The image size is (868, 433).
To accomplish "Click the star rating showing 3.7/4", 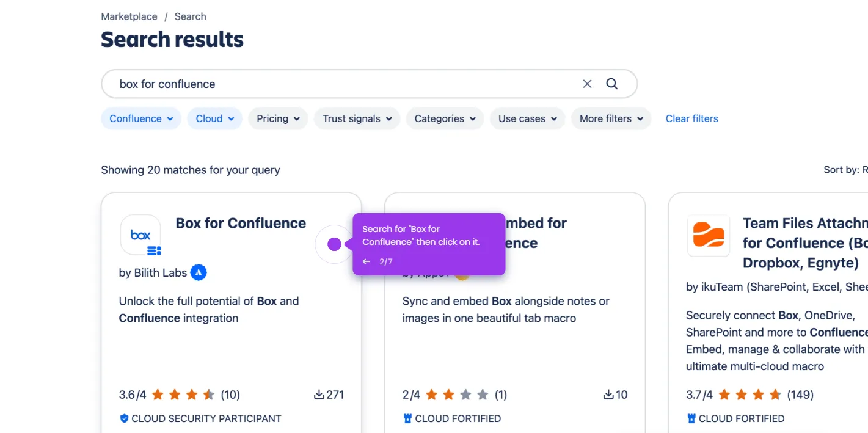I will click(749, 395).
